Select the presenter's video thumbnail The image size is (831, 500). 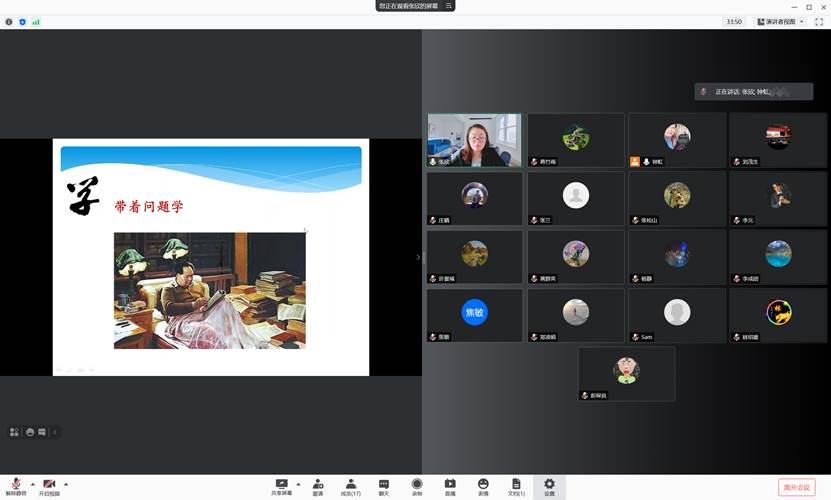point(474,140)
